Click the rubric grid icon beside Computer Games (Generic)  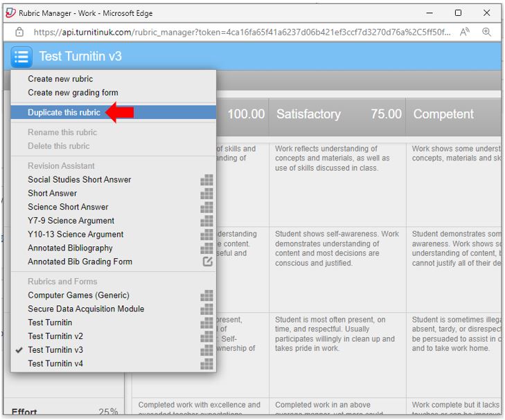[206, 295]
